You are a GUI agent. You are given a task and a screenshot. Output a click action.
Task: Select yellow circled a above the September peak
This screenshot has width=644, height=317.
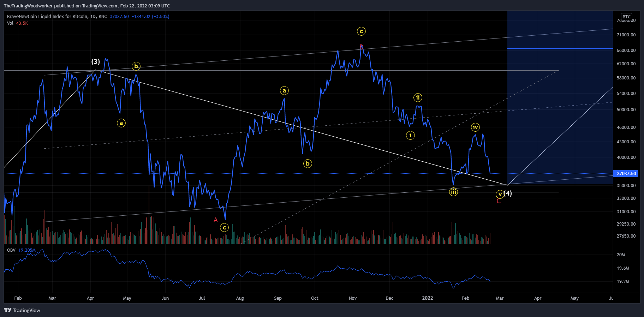point(284,91)
